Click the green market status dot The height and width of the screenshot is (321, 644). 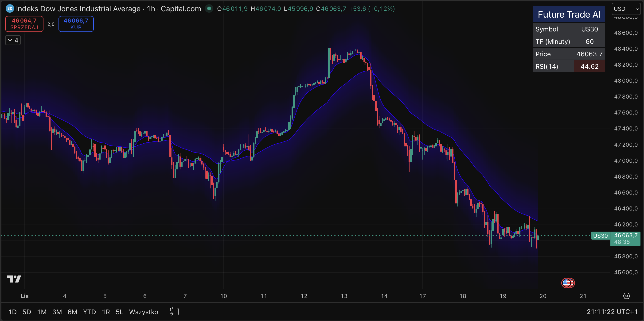tap(209, 8)
